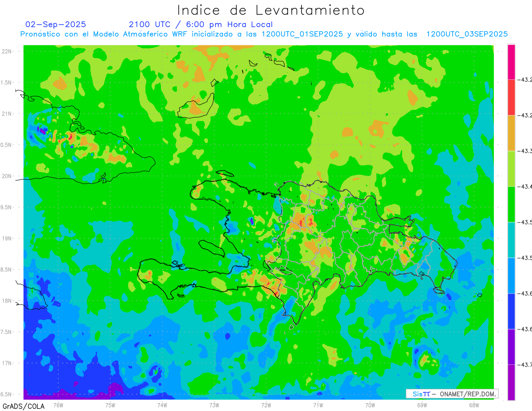This screenshot has height=411, width=532.
Task: Select the pink-magenta swatch in the color bar
Action: [511, 62]
